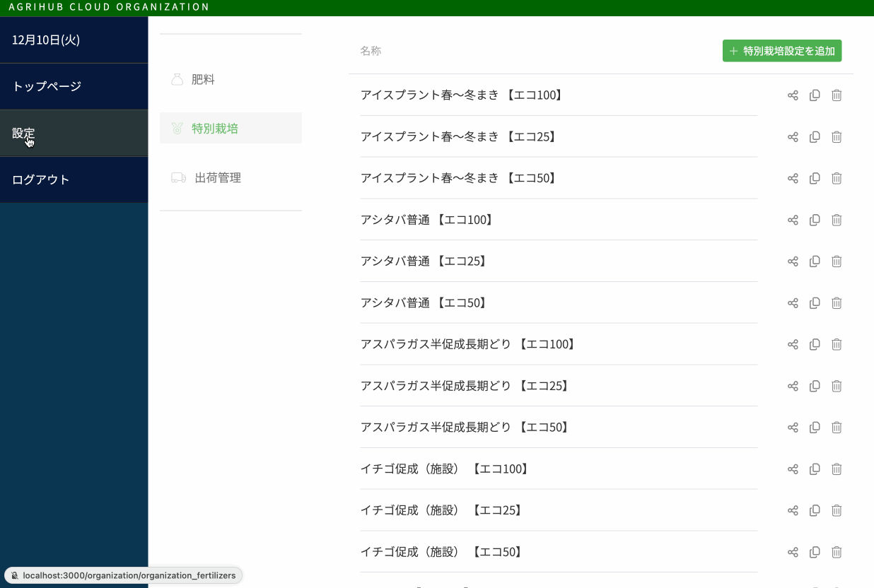The width and height of the screenshot is (874, 588).
Task: Click the 名称 column header
Action: (371, 51)
